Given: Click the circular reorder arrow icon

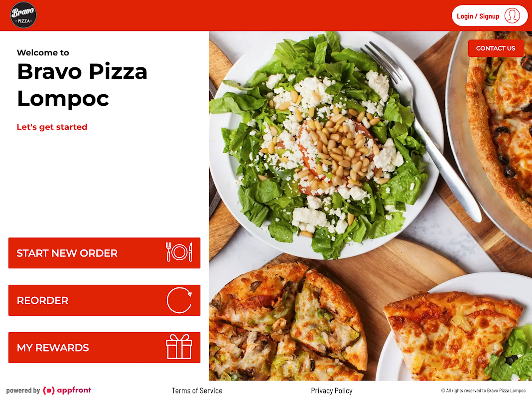Looking at the screenshot, I should [179, 300].
